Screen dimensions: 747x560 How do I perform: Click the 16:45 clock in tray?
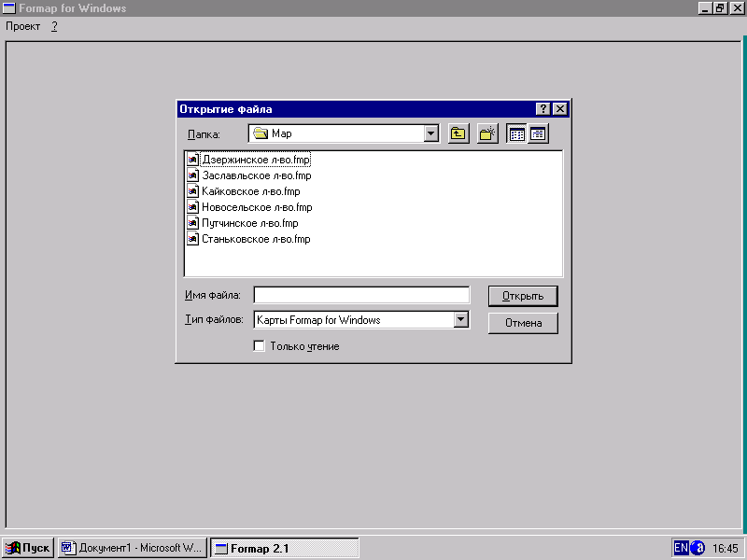(x=726, y=549)
